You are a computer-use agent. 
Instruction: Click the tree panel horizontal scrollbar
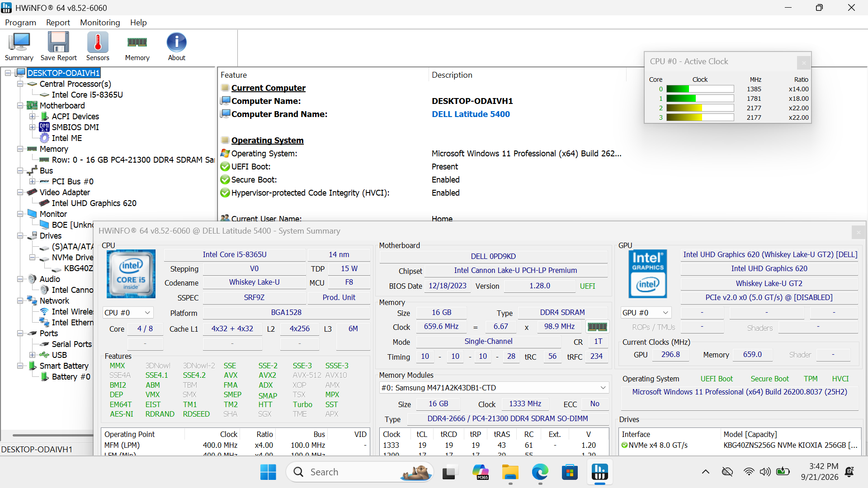pyautogui.click(x=53, y=436)
